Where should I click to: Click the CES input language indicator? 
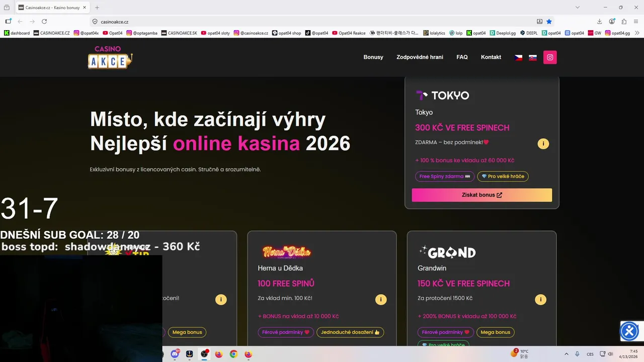coord(590,354)
